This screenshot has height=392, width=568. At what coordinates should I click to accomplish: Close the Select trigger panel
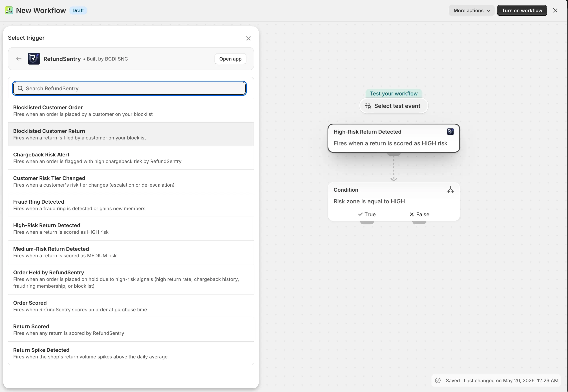tap(248, 38)
